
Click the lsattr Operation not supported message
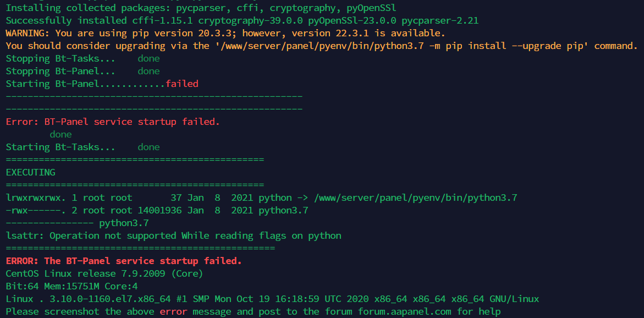[173, 235]
